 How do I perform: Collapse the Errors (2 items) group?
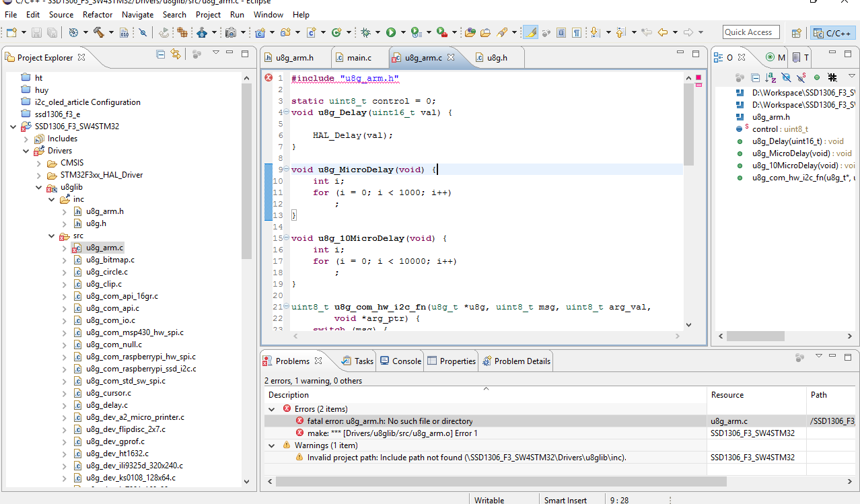[272, 409]
